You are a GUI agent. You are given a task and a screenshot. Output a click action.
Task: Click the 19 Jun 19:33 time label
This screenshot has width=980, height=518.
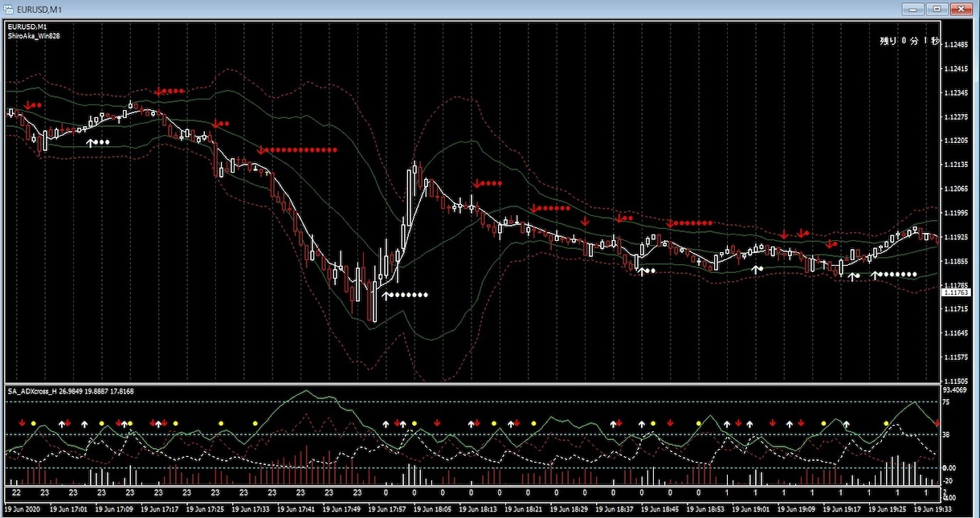pyautogui.click(x=932, y=509)
